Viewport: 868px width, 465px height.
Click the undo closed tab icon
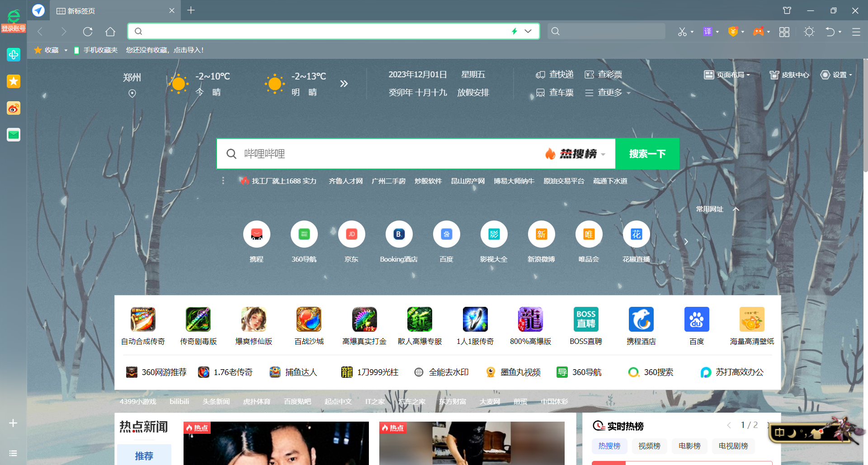click(830, 32)
